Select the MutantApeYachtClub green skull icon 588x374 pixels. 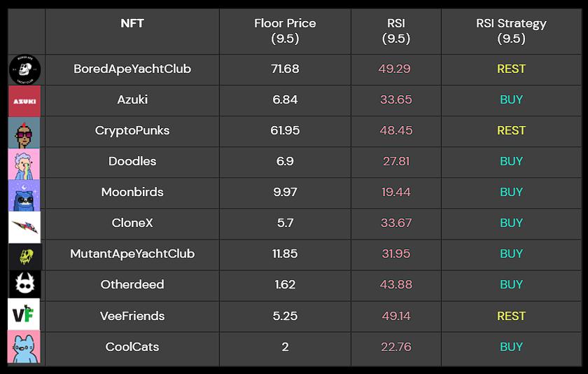(25, 256)
